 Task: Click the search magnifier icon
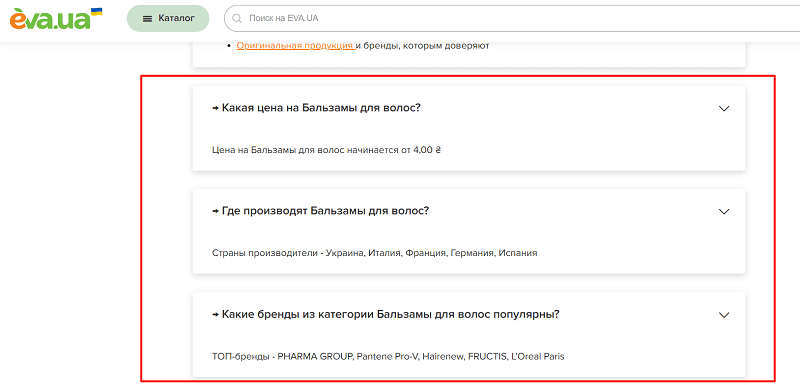(x=237, y=18)
